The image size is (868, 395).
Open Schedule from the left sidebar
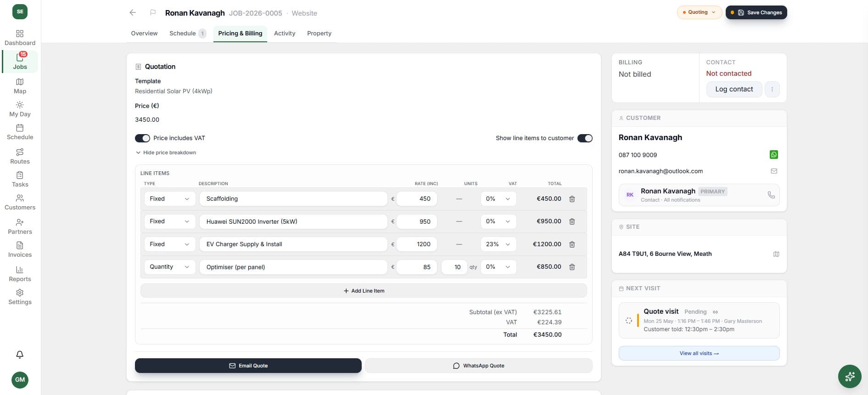coord(20,132)
